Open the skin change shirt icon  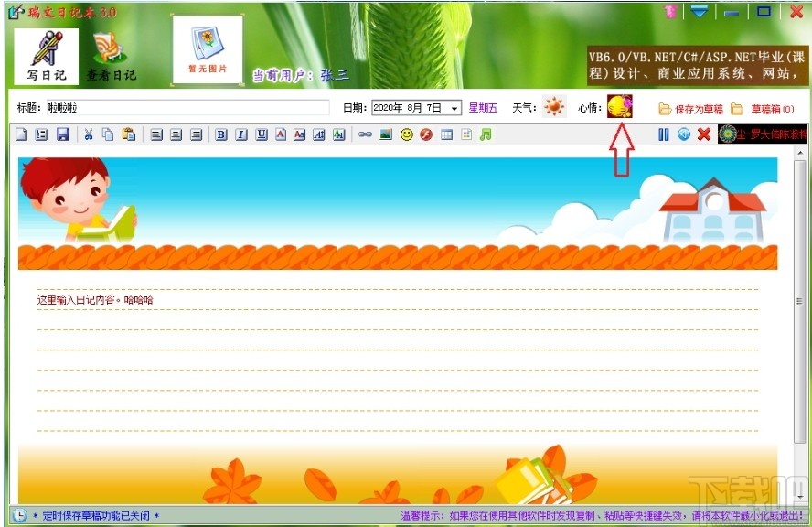(x=670, y=12)
